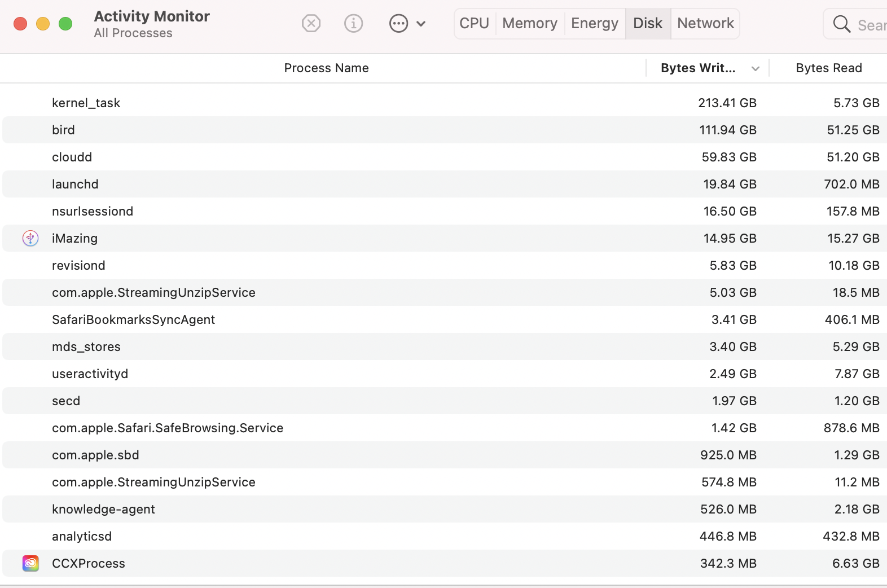Click the search magnifier icon
Screen dimensions: 887x588
[x=841, y=24]
